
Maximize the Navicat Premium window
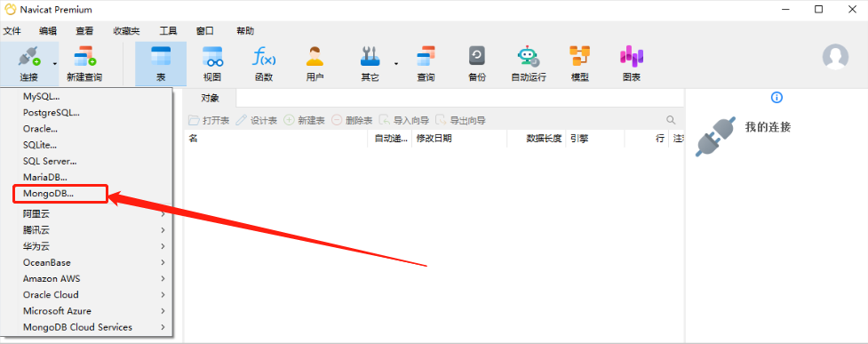819,10
